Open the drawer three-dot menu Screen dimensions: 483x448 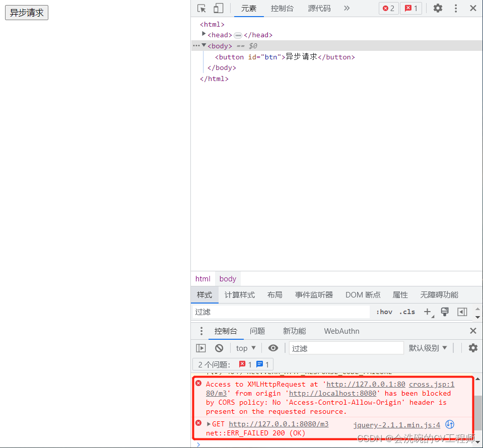[x=201, y=331]
